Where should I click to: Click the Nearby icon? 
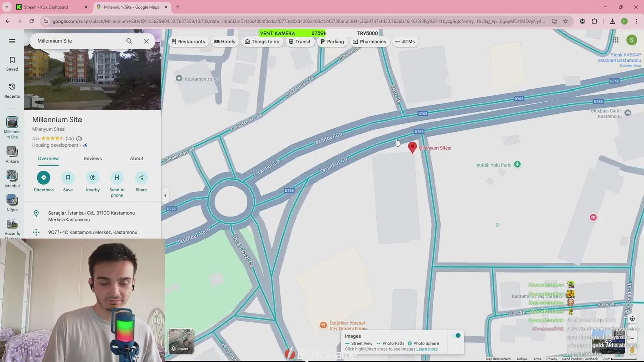point(93,177)
